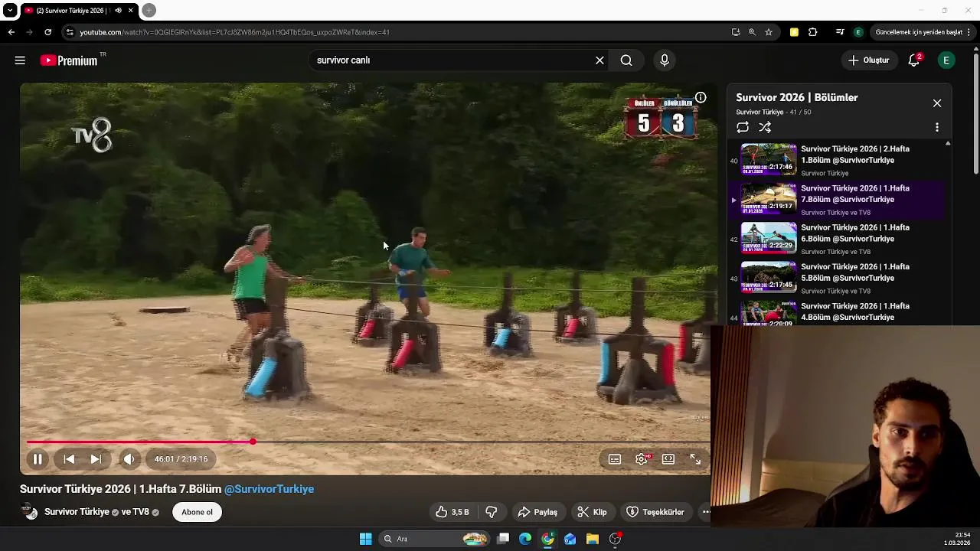Open the YouTube guide hamburger menu

coord(20,60)
